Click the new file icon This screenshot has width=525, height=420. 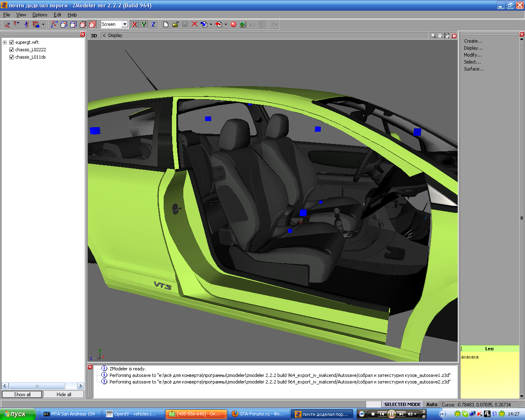[x=166, y=25]
